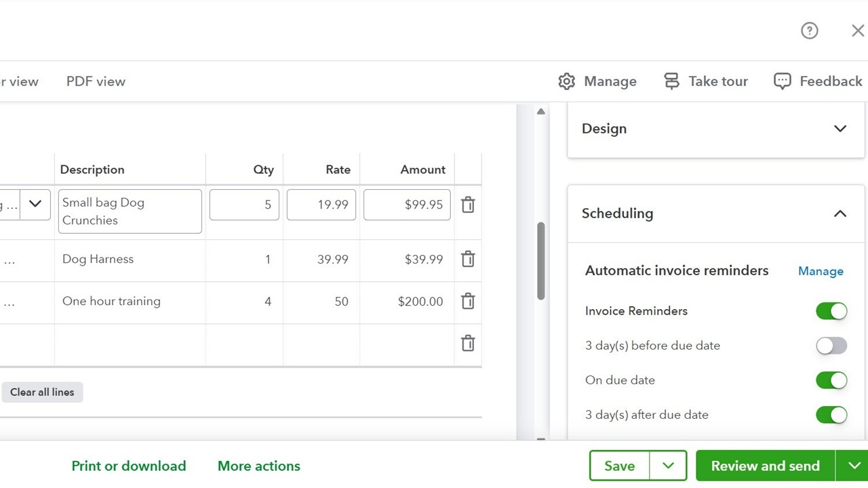The height and width of the screenshot is (488, 868).
Task: Enable 3 day(s) before due date reminder
Action: pyautogui.click(x=831, y=346)
